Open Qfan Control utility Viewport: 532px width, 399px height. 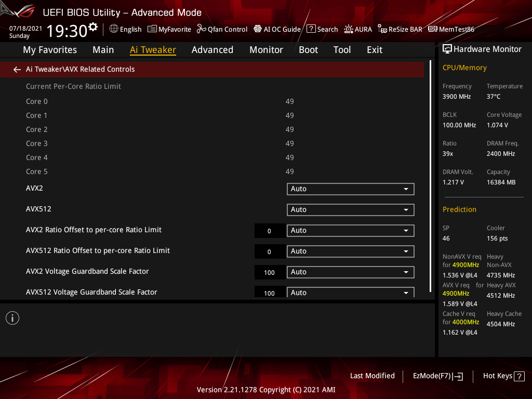pos(222,29)
